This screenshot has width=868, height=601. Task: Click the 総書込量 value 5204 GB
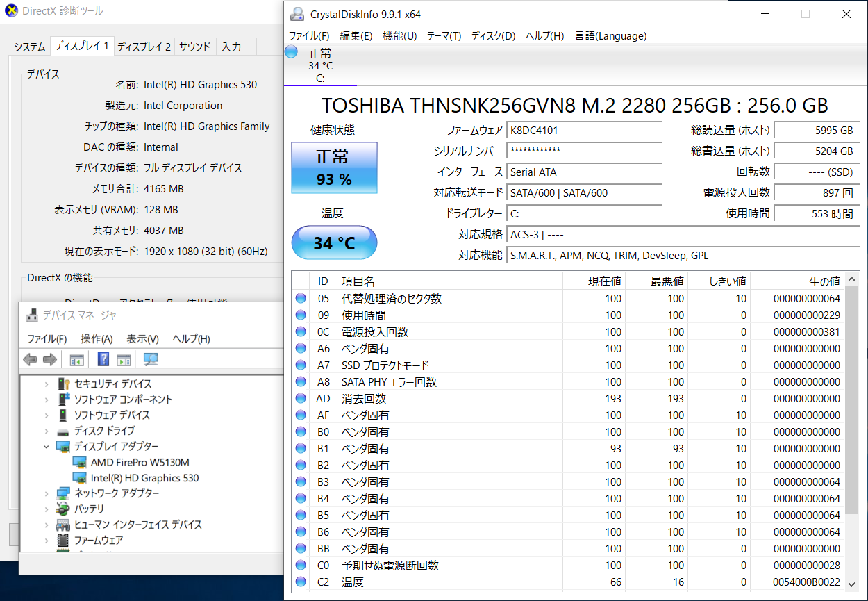coord(815,151)
